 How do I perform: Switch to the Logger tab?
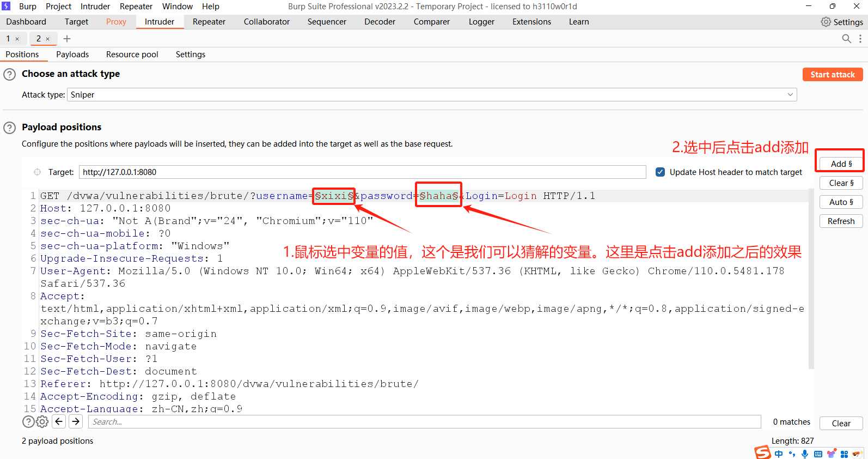click(481, 22)
